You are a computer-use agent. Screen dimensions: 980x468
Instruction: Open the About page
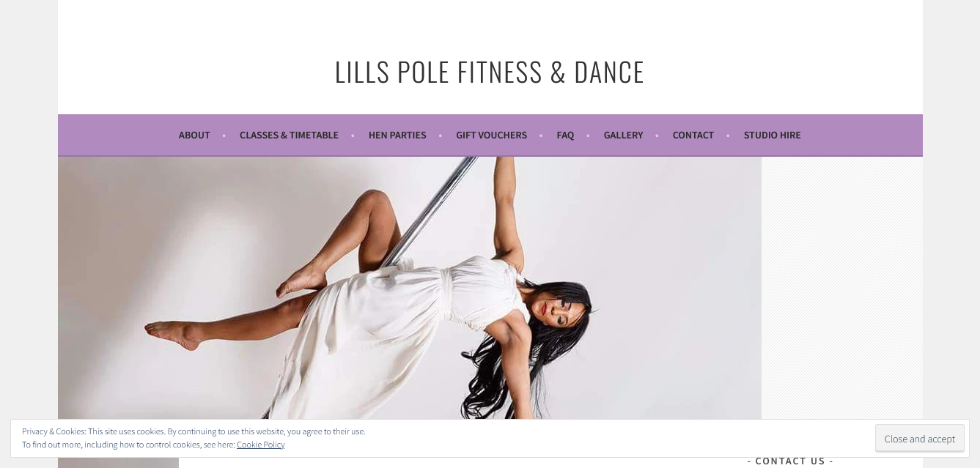pyautogui.click(x=194, y=135)
